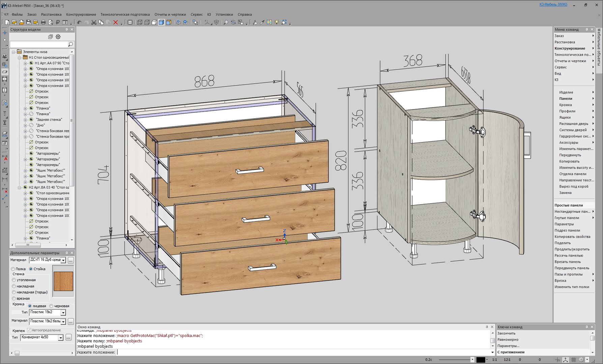Open the Отчеты и чертежи menu bar item
Screen dimensions: 603x364
(x=170, y=14)
